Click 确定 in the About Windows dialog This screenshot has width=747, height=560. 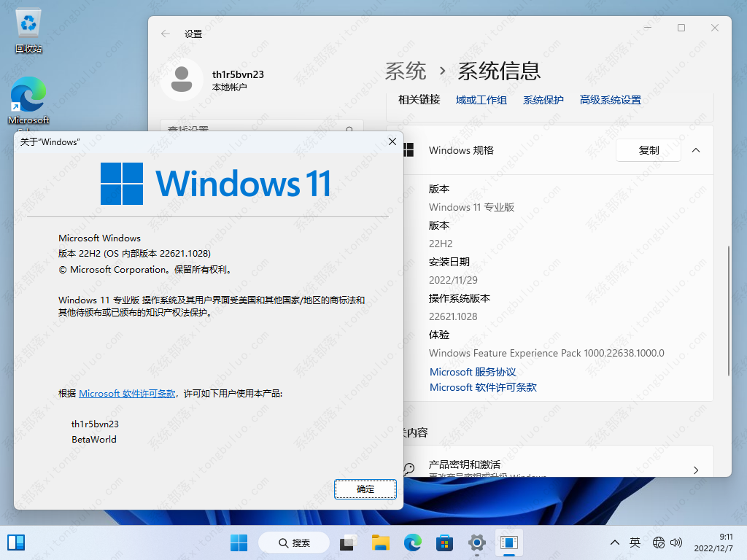(x=365, y=489)
